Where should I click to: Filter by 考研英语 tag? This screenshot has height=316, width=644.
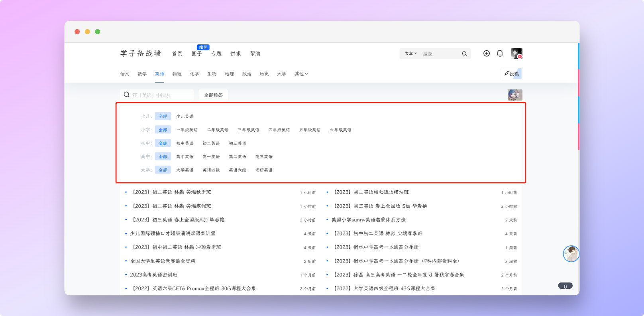(x=264, y=170)
